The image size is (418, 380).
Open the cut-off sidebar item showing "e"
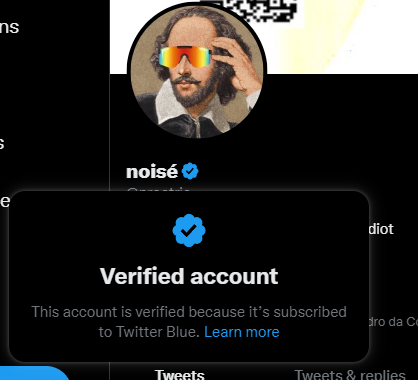pos(5,201)
